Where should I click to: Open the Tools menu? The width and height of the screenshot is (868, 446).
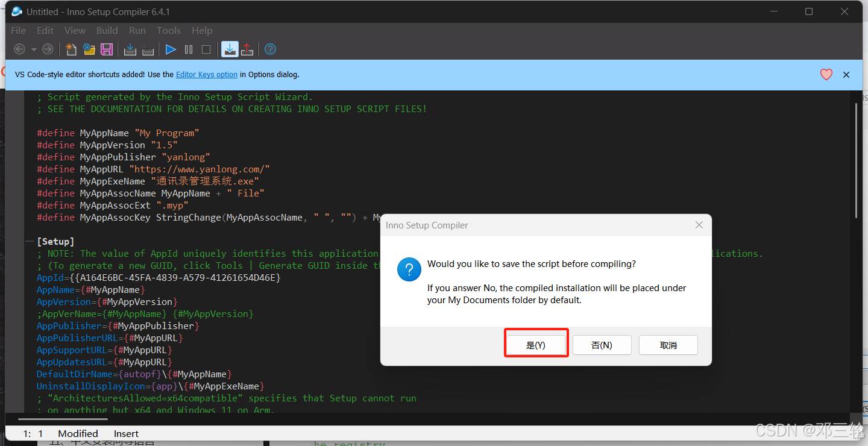[x=169, y=30]
